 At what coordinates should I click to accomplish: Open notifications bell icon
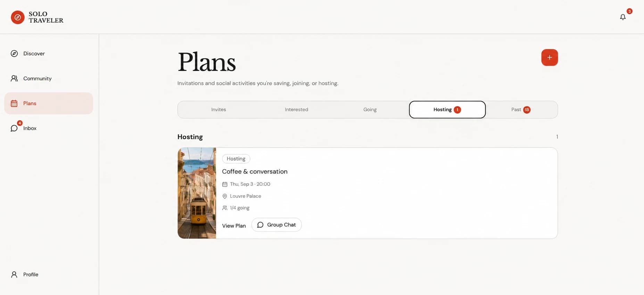tap(623, 17)
